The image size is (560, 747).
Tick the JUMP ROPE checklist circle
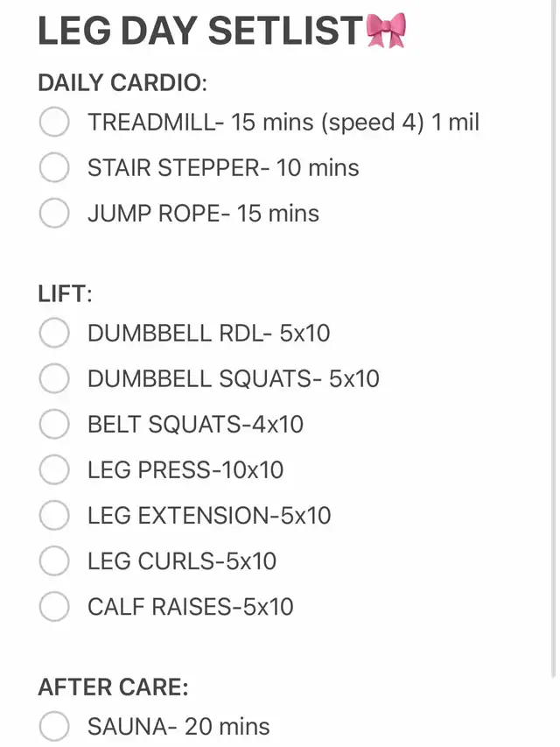[x=54, y=213]
